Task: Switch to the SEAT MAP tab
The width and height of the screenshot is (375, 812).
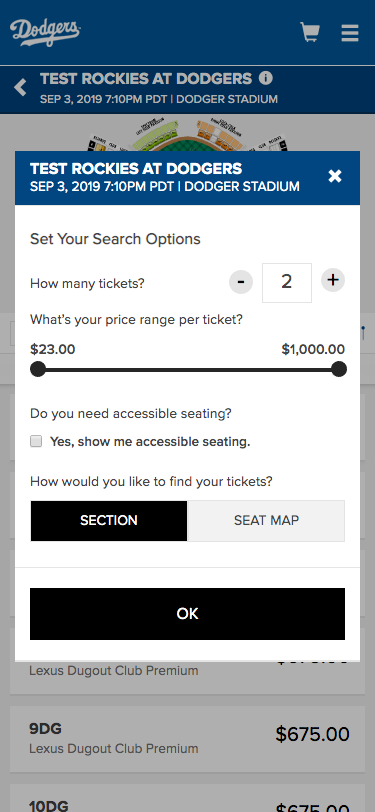Action: coord(266,520)
